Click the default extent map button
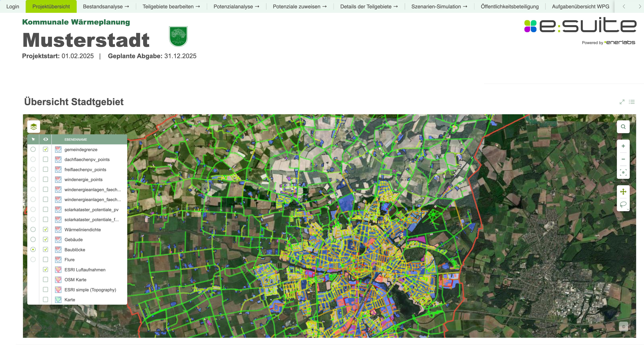This screenshot has height=358, width=644. pyautogui.click(x=623, y=172)
